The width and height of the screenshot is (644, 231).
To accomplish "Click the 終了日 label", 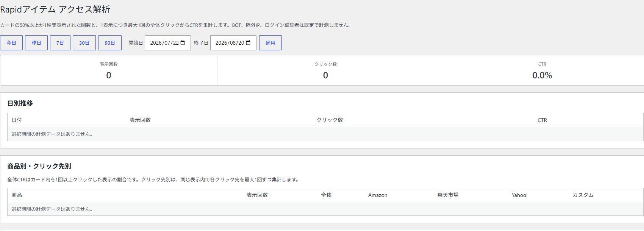I will [x=201, y=43].
